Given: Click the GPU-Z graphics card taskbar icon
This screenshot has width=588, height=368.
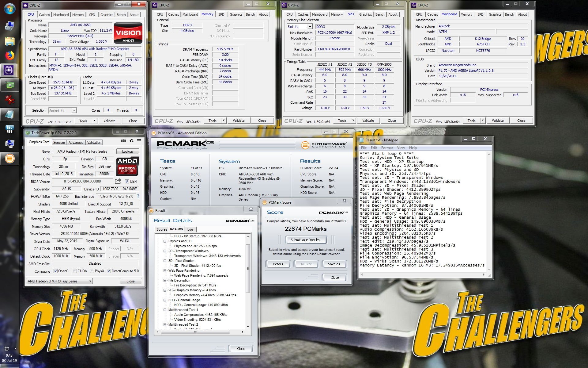Looking at the screenshot, I should pyautogui.click(x=9, y=85).
